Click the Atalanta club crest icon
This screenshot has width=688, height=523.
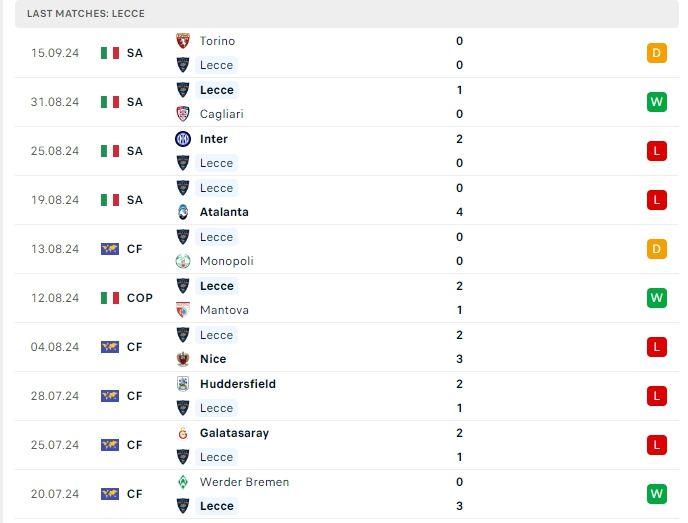(183, 212)
